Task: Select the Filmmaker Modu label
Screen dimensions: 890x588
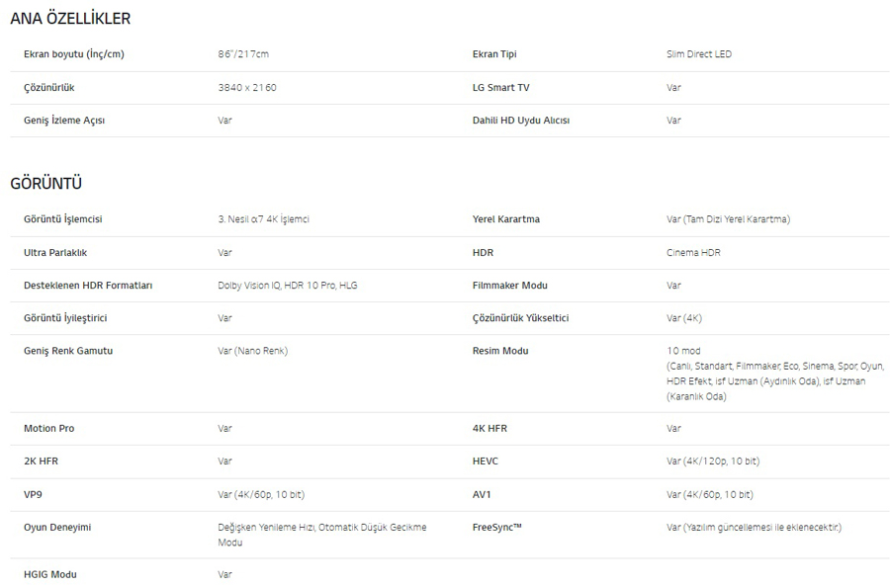Action: point(509,286)
